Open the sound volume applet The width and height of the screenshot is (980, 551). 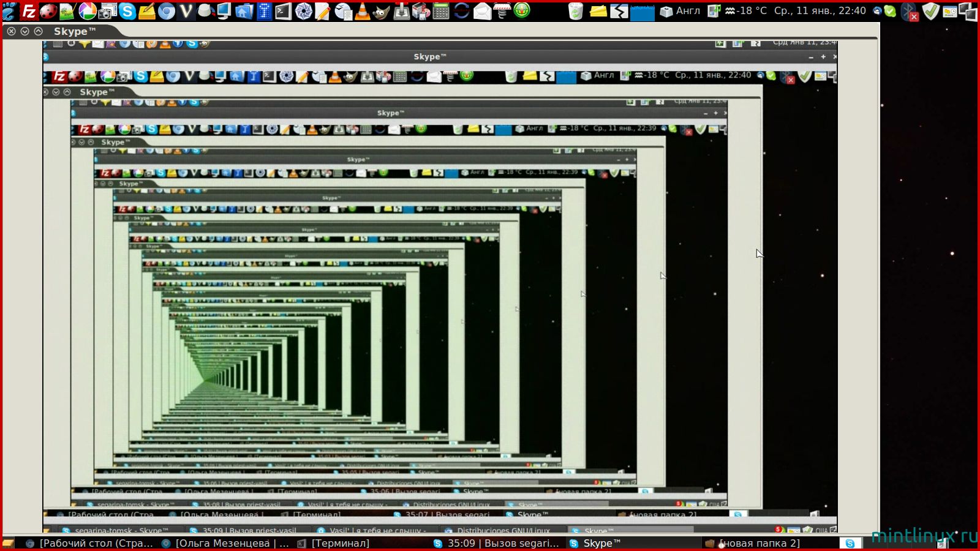click(x=714, y=11)
